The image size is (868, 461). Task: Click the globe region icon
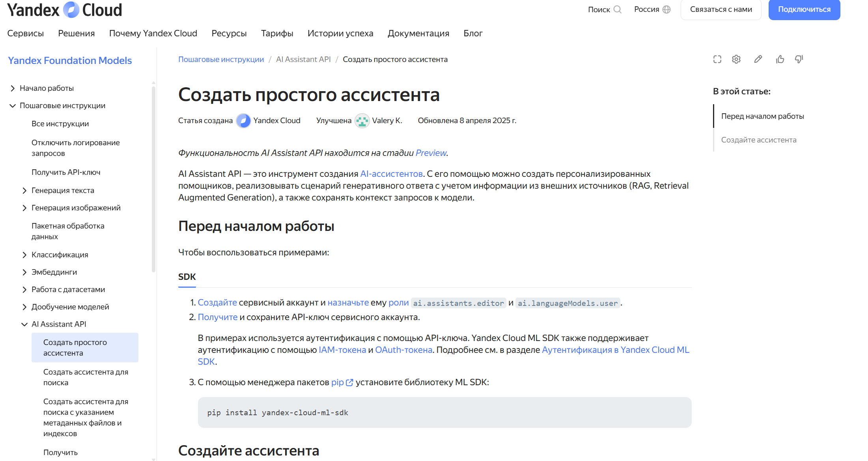(x=666, y=9)
